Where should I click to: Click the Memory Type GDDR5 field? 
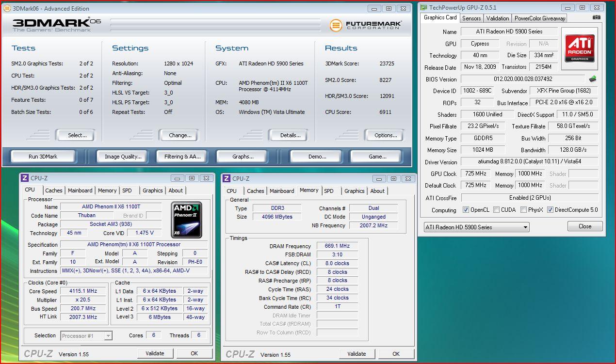coord(483,138)
